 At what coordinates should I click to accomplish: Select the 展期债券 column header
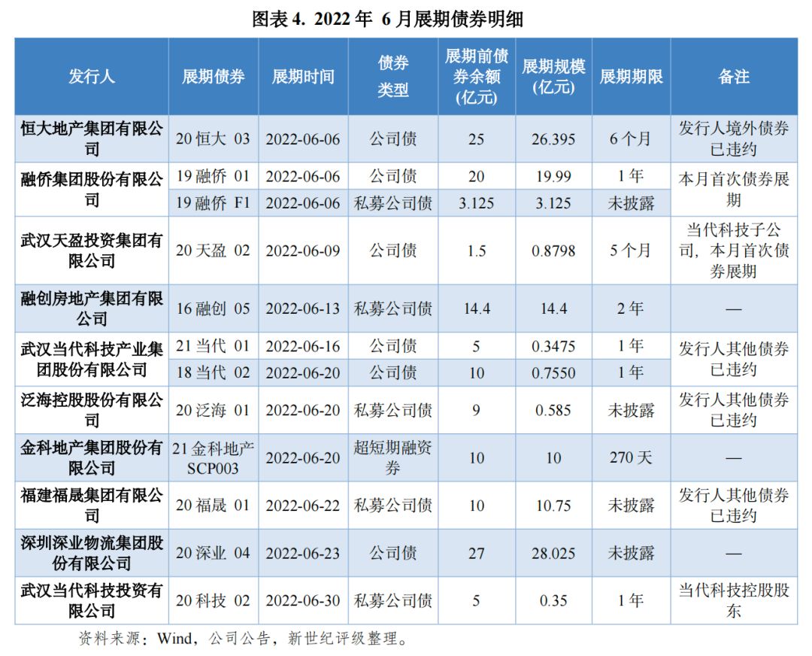(214, 75)
